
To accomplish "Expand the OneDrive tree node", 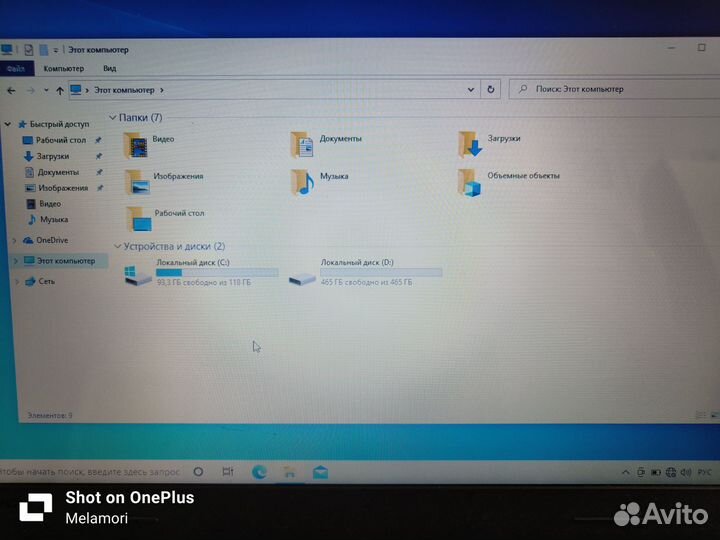I will [x=14, y=240].
